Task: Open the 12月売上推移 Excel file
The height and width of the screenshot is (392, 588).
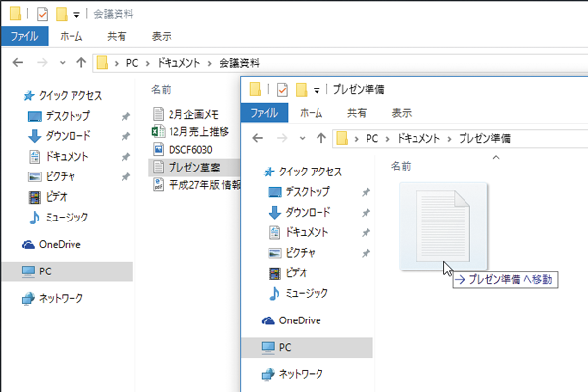Action: pyautogui.click(x=199, y=131)
